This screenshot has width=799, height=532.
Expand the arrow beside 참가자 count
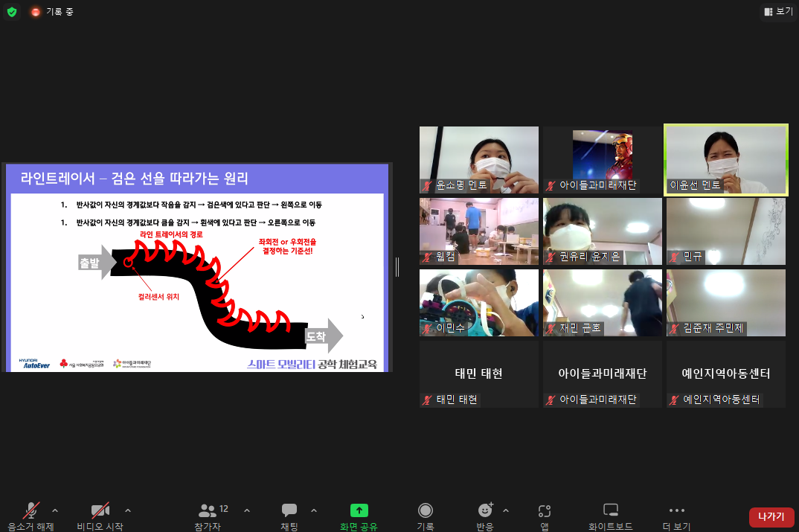click(x=247, y=510)
